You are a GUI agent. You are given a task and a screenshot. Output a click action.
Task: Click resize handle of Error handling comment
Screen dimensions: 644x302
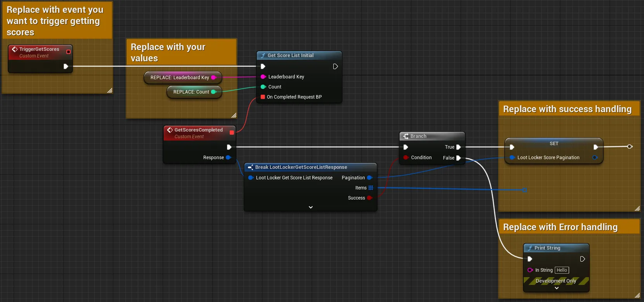tap(637, 295)
